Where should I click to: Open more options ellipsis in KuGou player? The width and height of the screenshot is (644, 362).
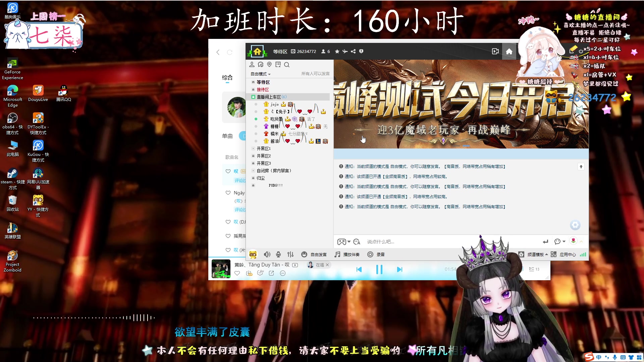[x=283, y=273]
